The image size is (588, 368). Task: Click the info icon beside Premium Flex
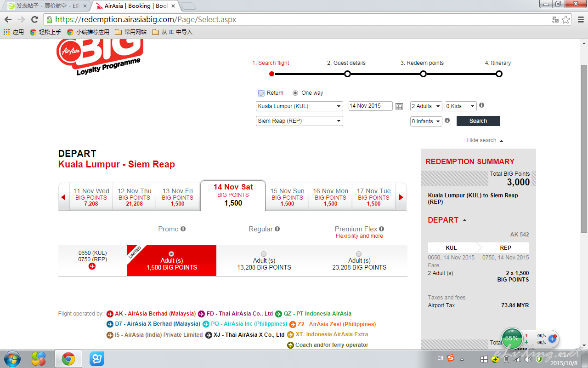[382, 229]
